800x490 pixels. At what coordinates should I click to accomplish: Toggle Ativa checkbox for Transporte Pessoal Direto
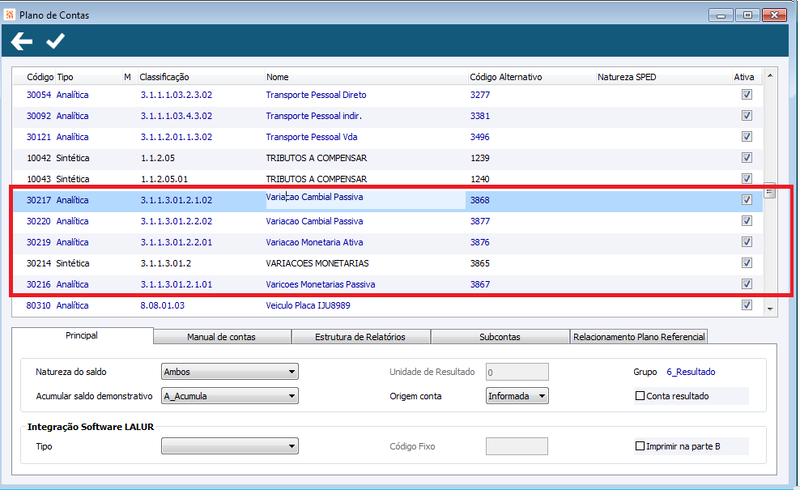tap(746, 94)
